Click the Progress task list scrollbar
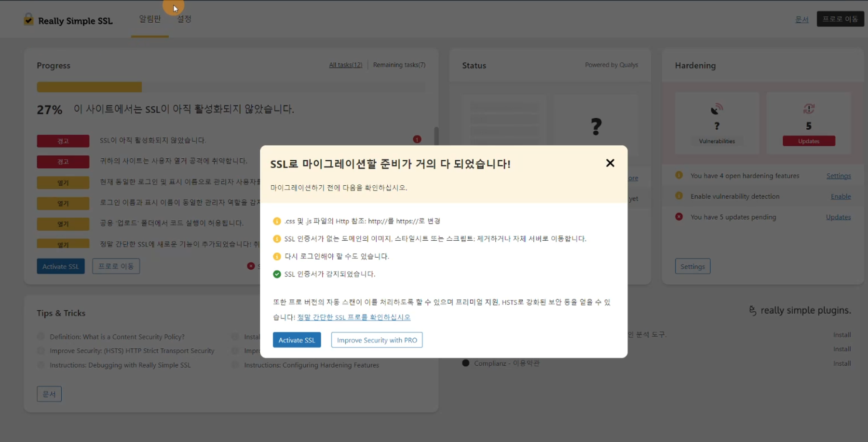 436,137
